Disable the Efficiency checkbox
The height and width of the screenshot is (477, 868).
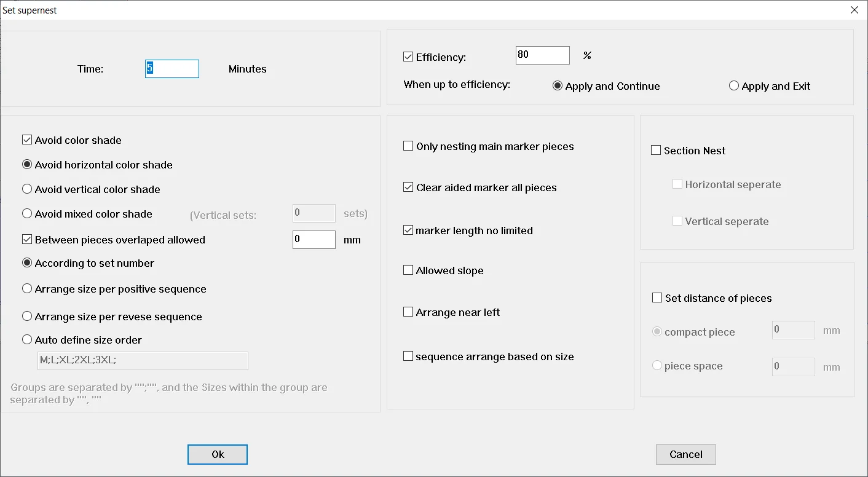(x=408, y=56)
